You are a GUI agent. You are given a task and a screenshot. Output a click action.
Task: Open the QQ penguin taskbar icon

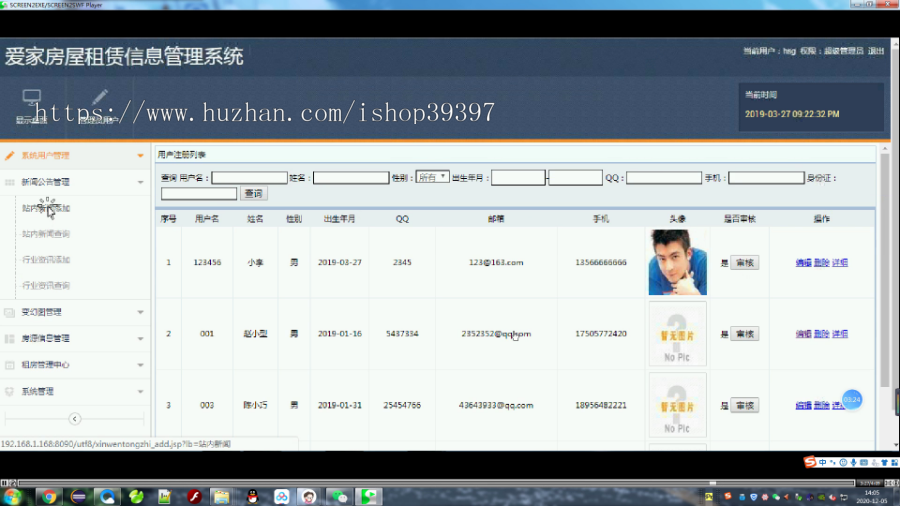[x=253, y=496]
